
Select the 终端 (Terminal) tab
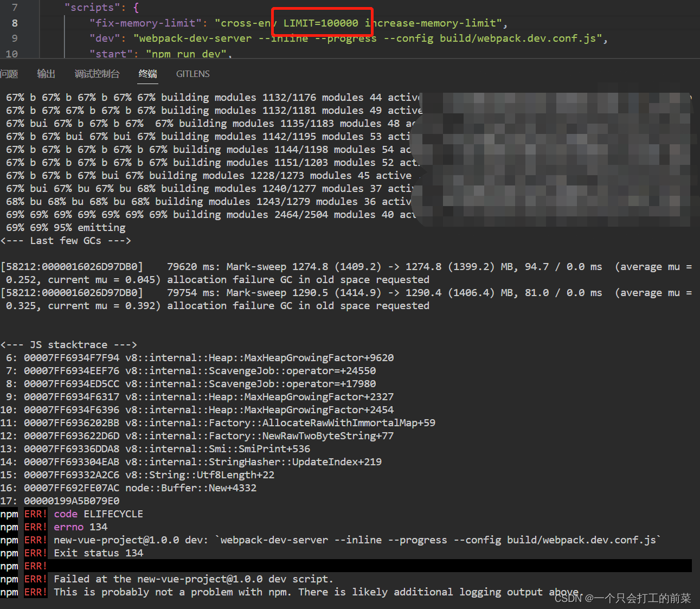point(147,74)
